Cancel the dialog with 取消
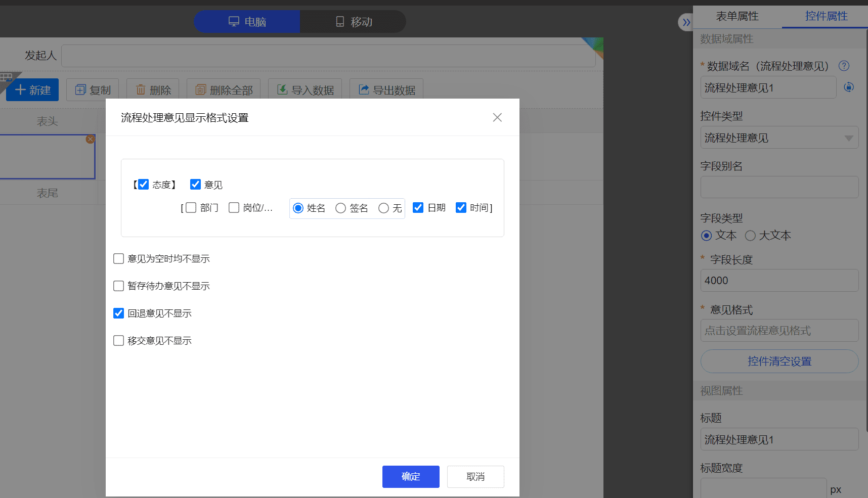 (x=475, y=476)
